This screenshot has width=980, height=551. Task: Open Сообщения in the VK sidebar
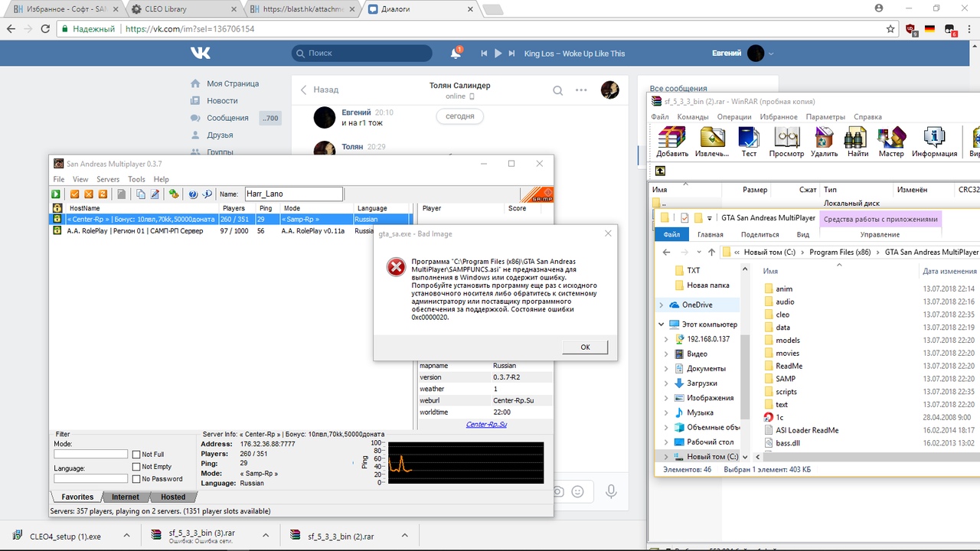point(227,118)
